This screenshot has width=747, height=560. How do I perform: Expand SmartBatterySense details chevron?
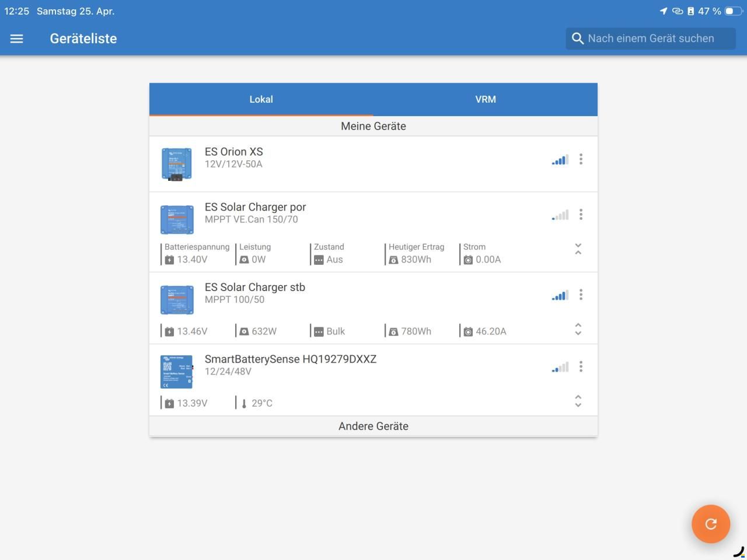[x=578, y=401]
